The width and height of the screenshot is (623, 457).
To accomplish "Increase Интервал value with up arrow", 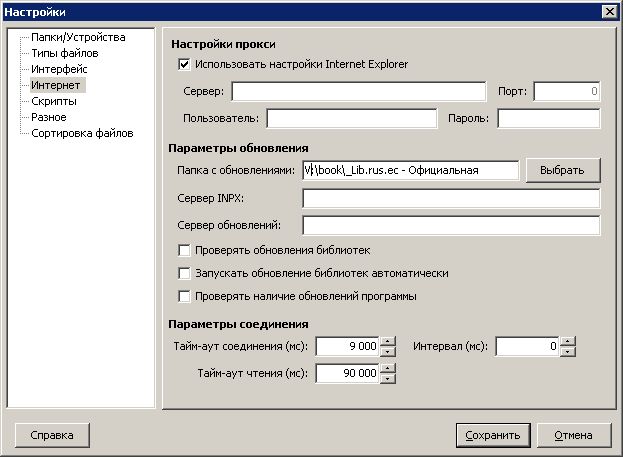I will 568,342.
